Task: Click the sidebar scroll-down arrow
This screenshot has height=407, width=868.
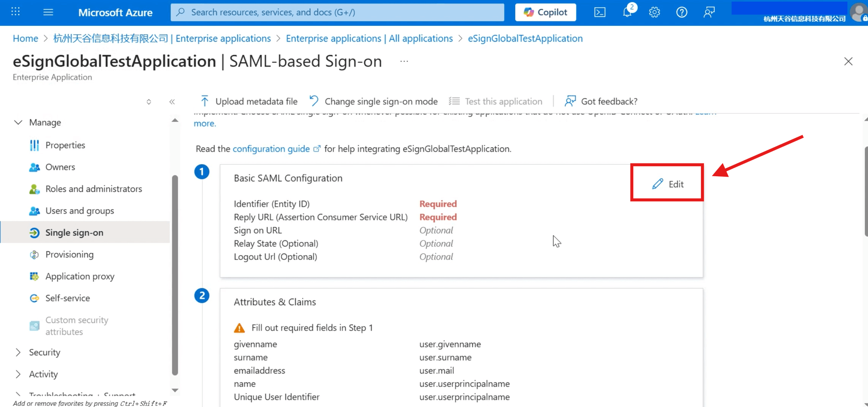Action: click(175, 390)
